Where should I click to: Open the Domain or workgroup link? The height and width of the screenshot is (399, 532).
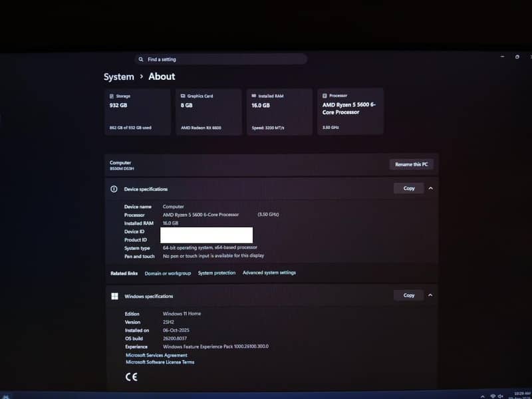(x=168, y=273)
